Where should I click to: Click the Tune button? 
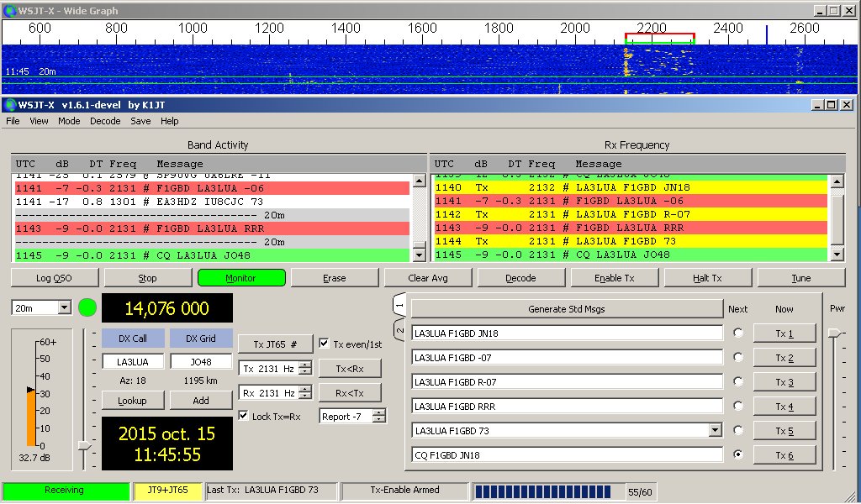click(x=801, y=278)
